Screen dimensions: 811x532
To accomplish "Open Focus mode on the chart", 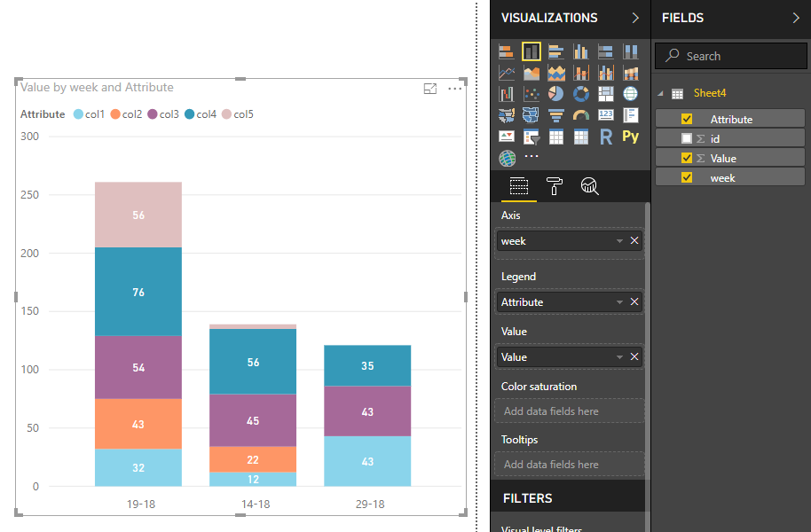I will 429,89.
